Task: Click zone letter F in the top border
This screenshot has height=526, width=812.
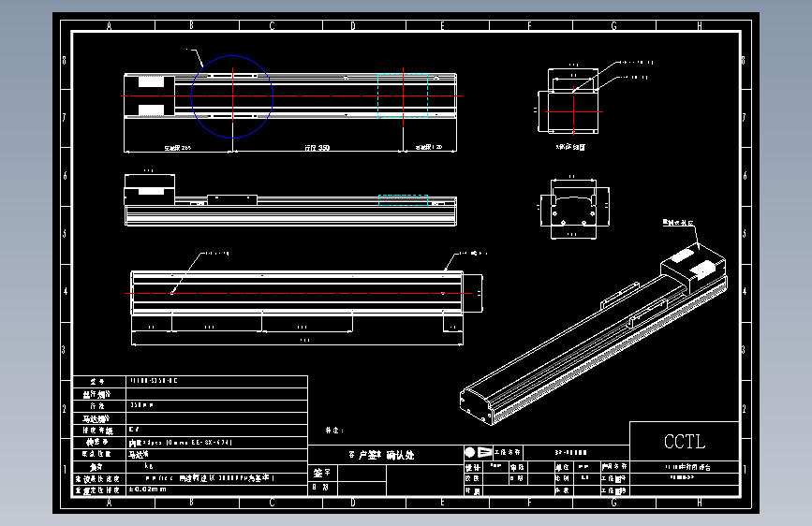Action: (529, 25)
